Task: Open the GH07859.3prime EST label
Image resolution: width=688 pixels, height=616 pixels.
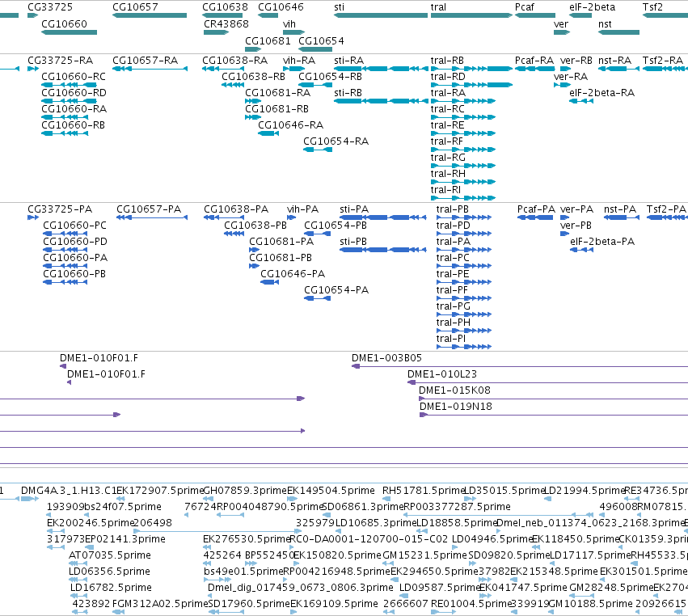Action: pyautogui.click(x=245, y=490)
